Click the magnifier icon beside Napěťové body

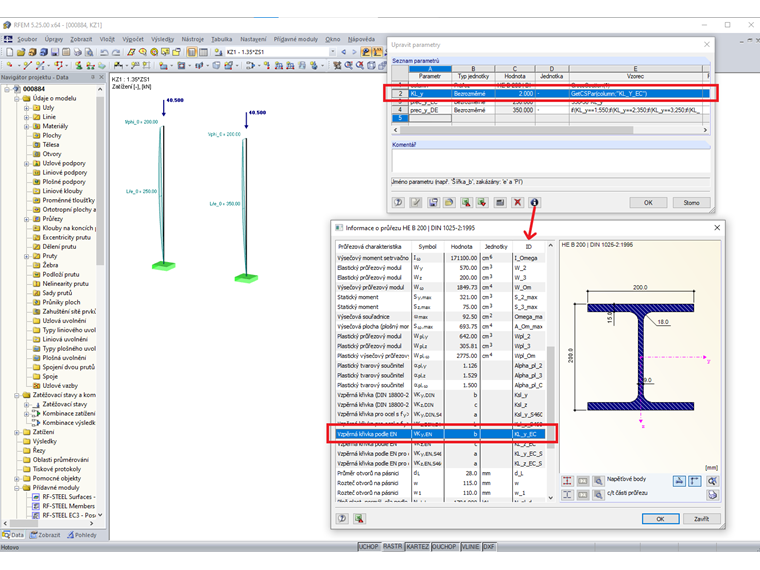coord(599,481)
